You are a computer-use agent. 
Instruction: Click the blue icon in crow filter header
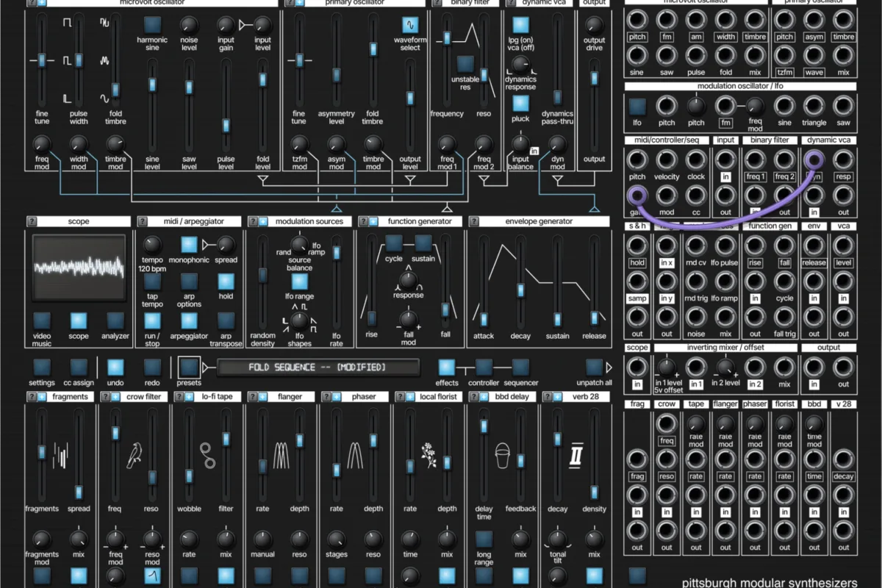tap(115, 396)
